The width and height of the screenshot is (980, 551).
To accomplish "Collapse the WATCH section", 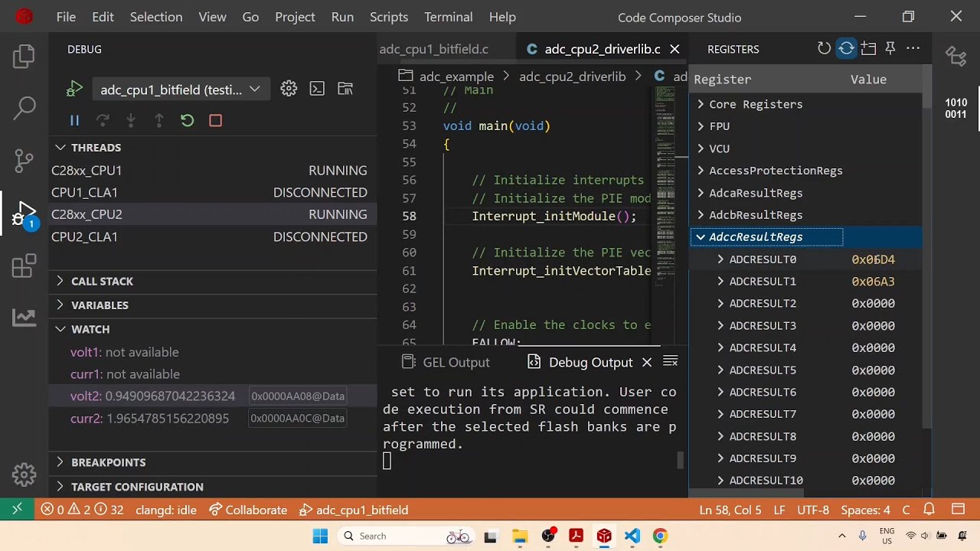I will (x=60, y=329).
